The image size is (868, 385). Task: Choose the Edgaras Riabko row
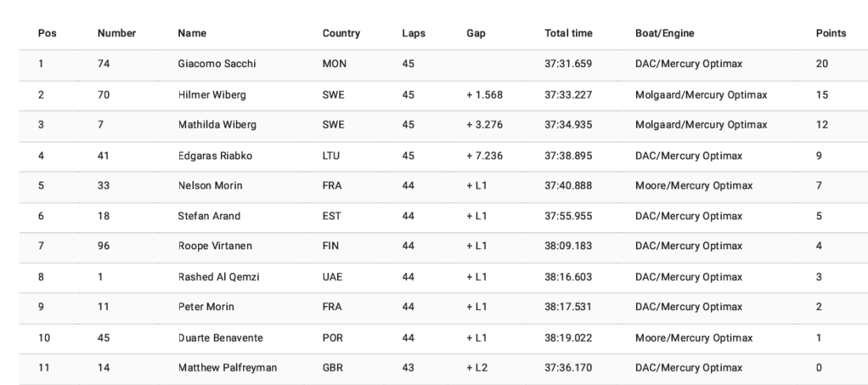213,155
